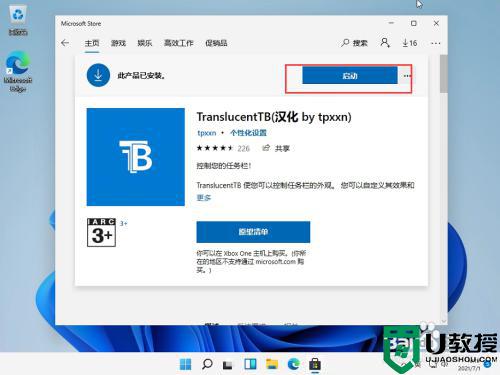This screenshot has width=500, height=375.
Task: Open File Explorer from taskbar
Action: [272, 364]
